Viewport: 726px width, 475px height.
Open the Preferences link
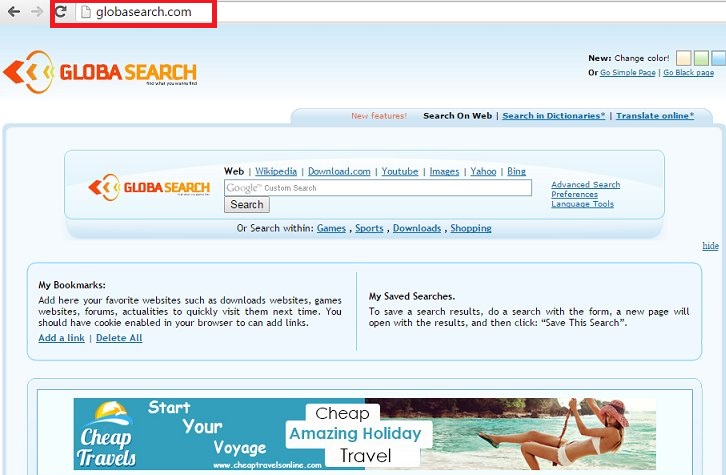[574, 194]
